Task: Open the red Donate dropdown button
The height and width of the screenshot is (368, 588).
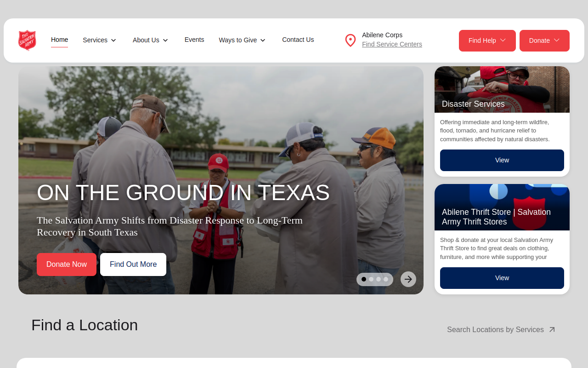Action: click(x=544, y=40)
